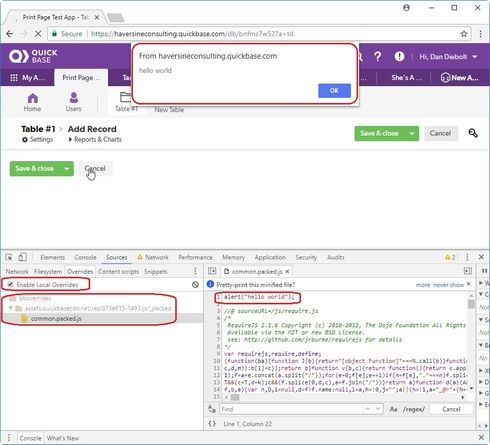
Task: Toggle /regex/ search option
Action: click(414, 409)
